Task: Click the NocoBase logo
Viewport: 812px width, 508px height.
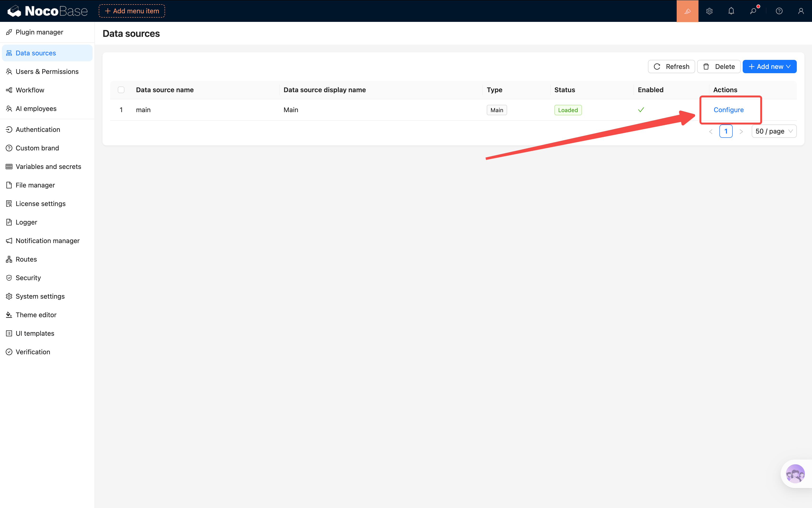Action: click(48, 11)
